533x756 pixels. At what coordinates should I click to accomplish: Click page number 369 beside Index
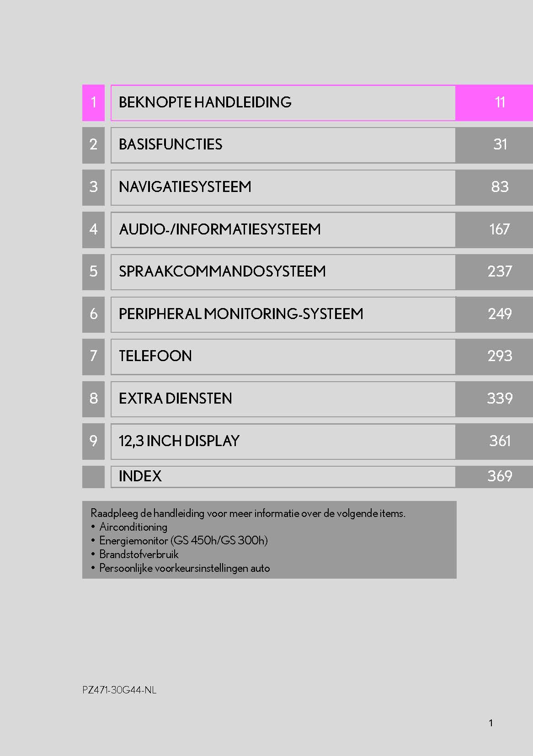click(500, 477)
